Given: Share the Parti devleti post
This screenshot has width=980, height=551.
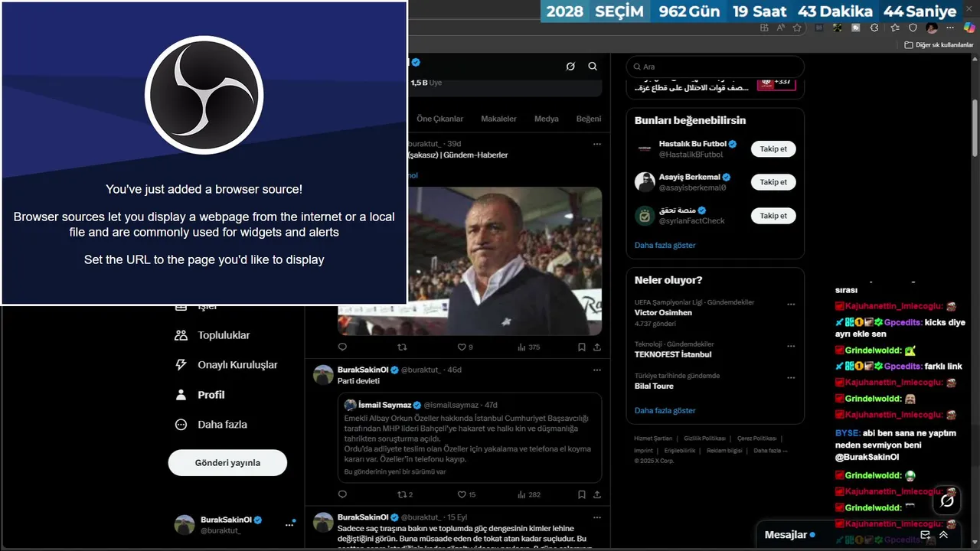Looking at the screenshot, I should [597, 494].
